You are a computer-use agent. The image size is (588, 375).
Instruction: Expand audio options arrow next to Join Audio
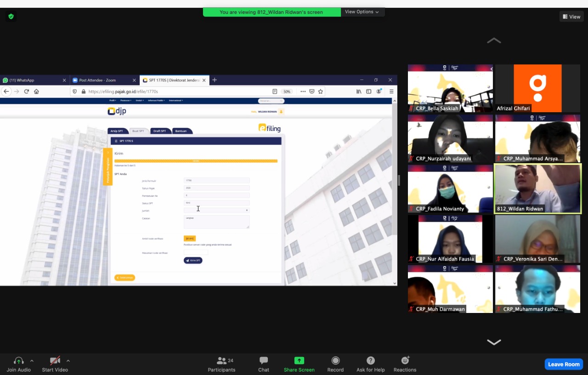(x=32, y=361)
